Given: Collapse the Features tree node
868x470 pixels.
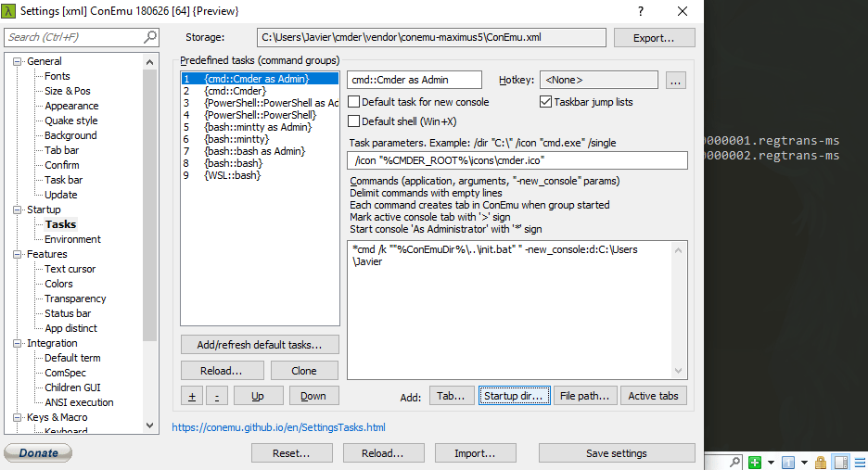Looking at the screenshot, I should coord(18,254).
